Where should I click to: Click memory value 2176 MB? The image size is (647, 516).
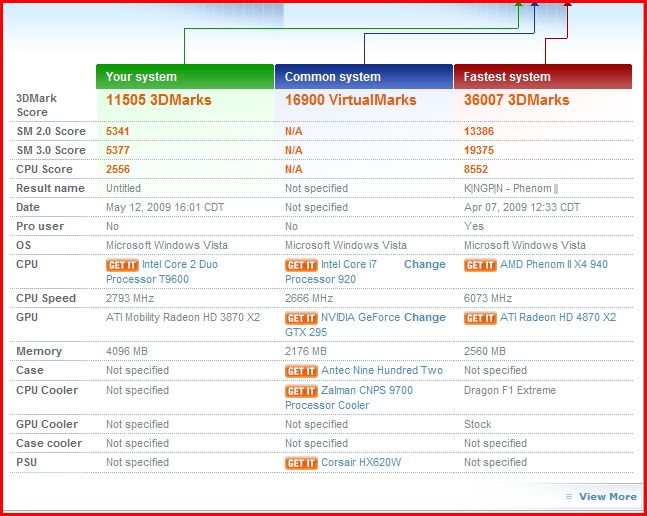tap(306, 351)
